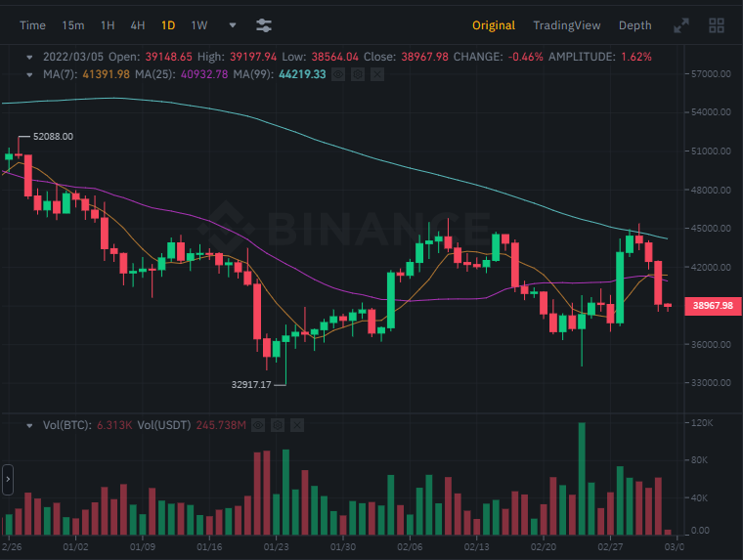Open the chart indicator settings sliders icon
Viewport: 743px width, 560px height.
[x=264, y=25]
